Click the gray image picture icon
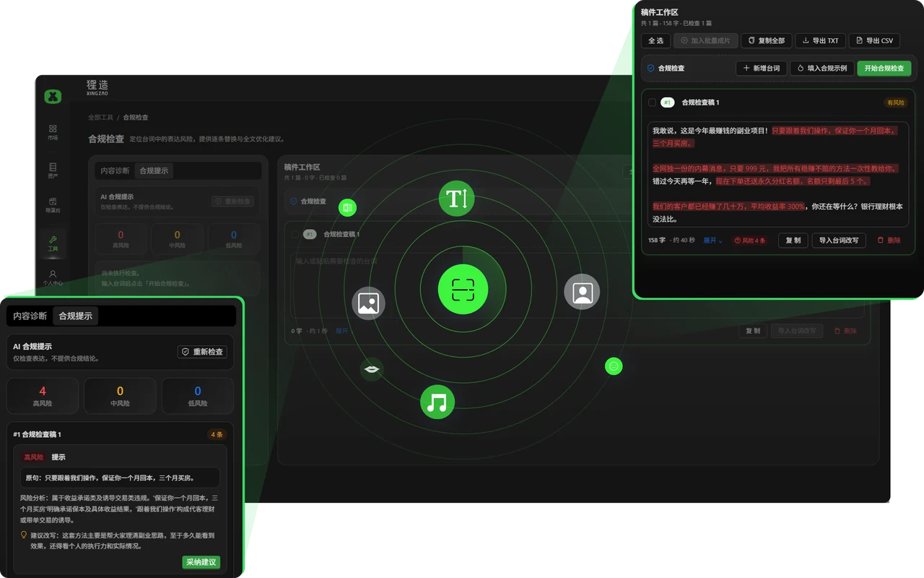 368,303
